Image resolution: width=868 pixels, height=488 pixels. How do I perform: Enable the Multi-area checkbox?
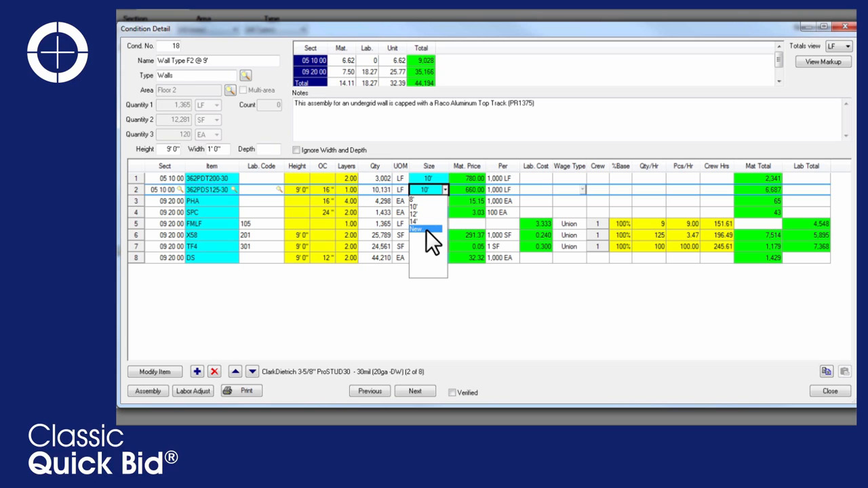(x=243, y=90)
